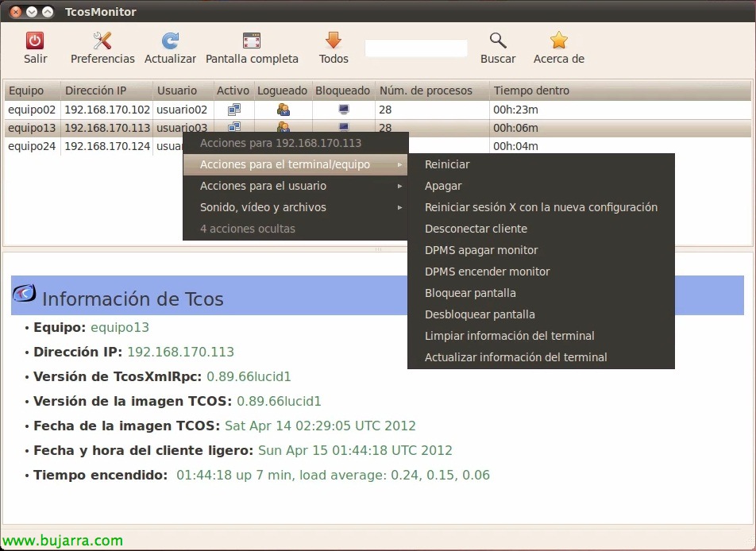Sort by Usuario column header
The height and width of the screenshot is (551, 756).
(183, 91)
